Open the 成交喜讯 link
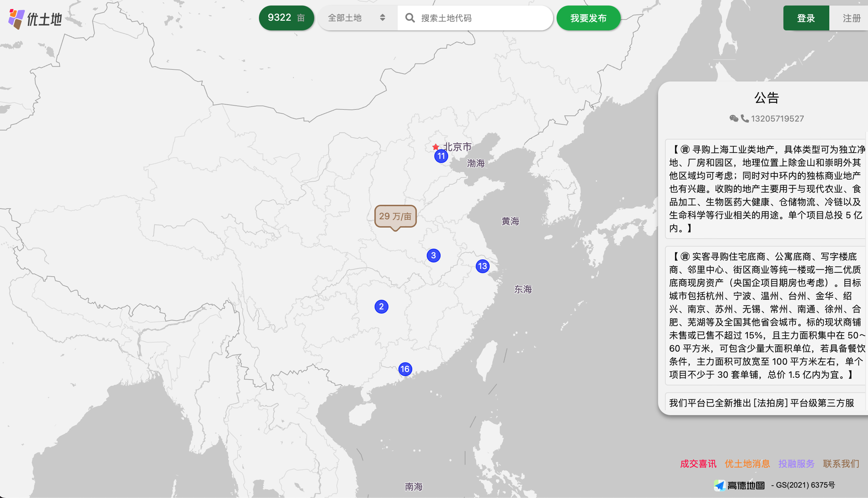The image size is (868, 498). click(698, 463)
